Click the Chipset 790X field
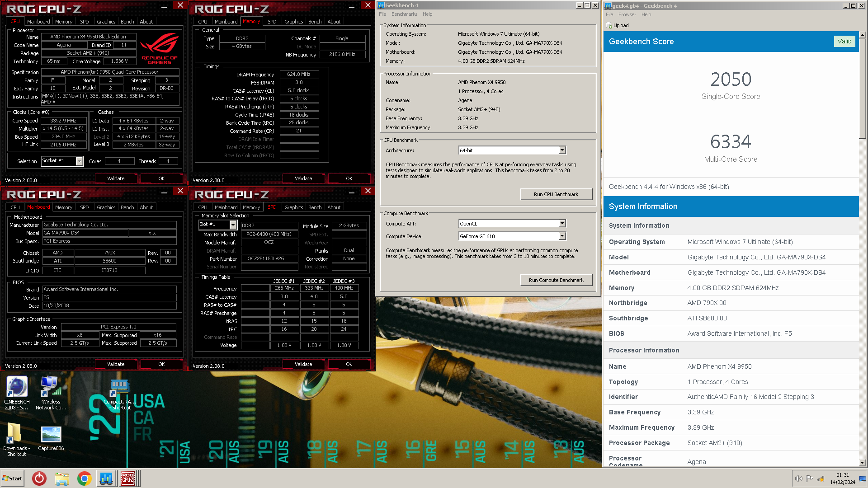Screen dimensions: 868x488 tap(109, 253)
